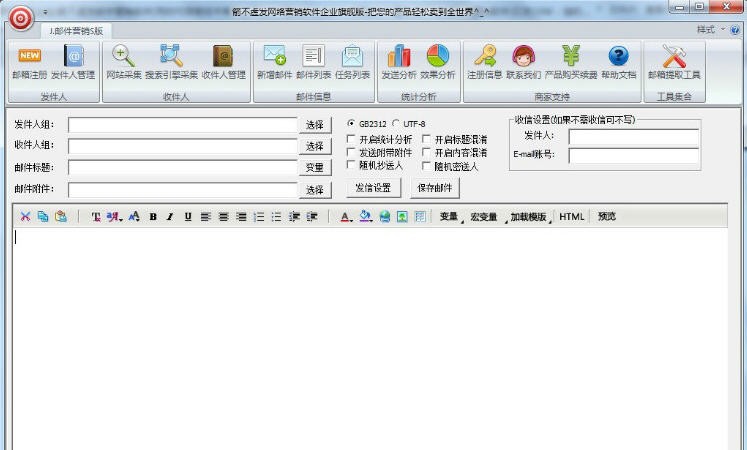Open background fill color dropdown
The height and width of the screenshot is (450, 747).
pyautogui.click(x=366, y=217)
